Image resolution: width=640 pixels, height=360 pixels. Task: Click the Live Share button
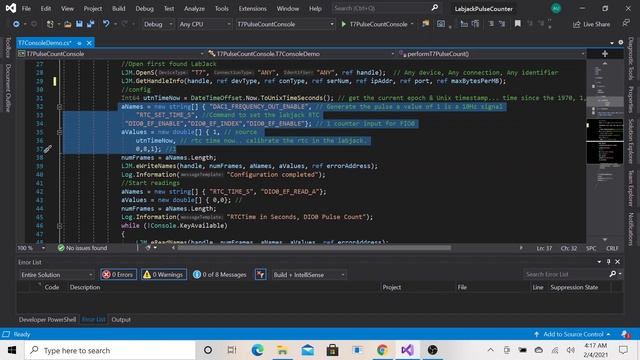point(591,24)
